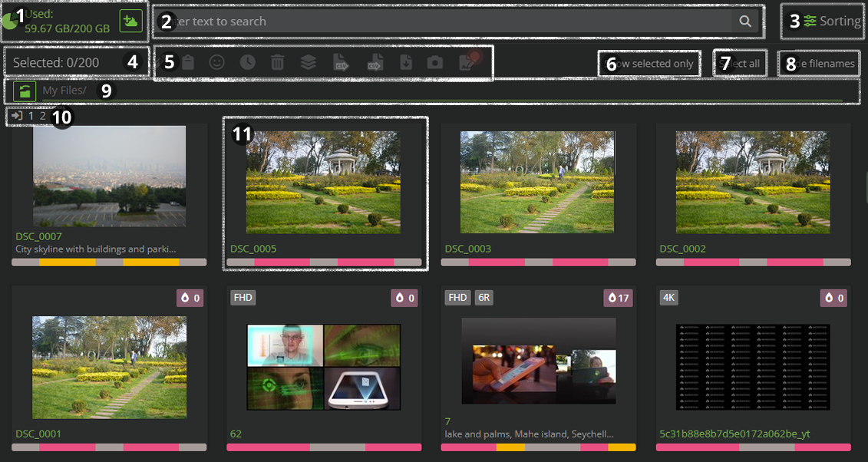868x462 pixels.
Task: Click the download file icon
Action: [406, 63]
